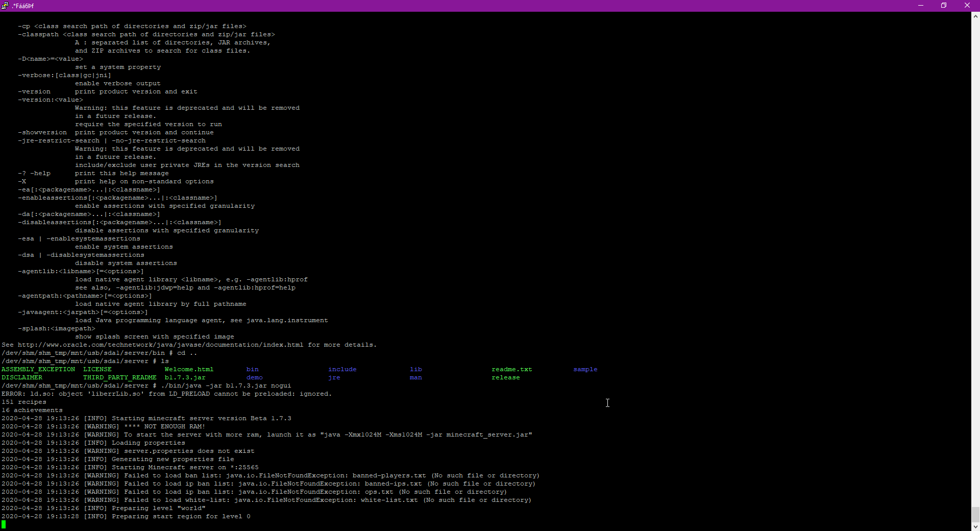Close the terminal window
Image resolution: width=980 pixels, height=531 pixels.
pyautogui.click(x=967, y=6)
